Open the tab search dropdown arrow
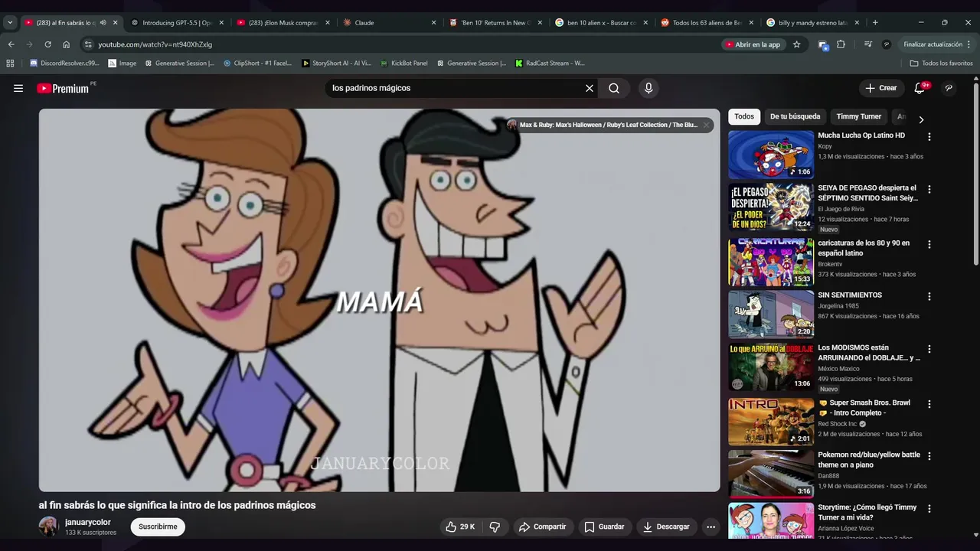Image resolution: width=980 pixels, height=551 pixels. pyautogui.click(x=9, y=23)
